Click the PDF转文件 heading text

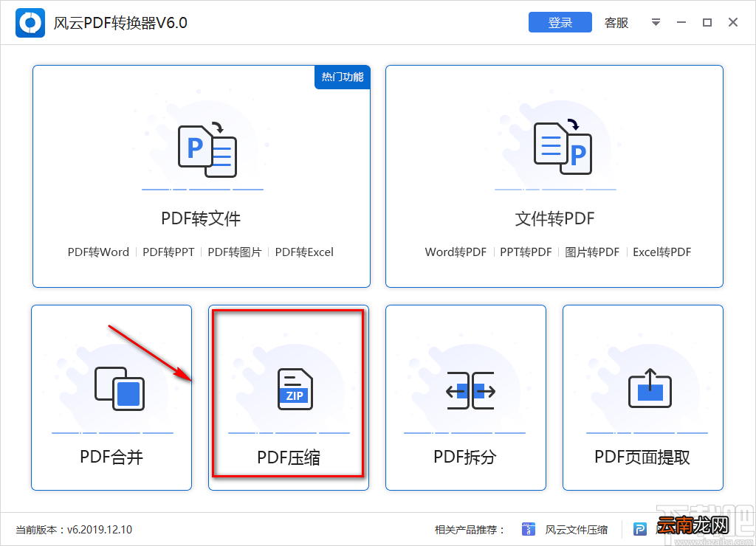[201, 218]
